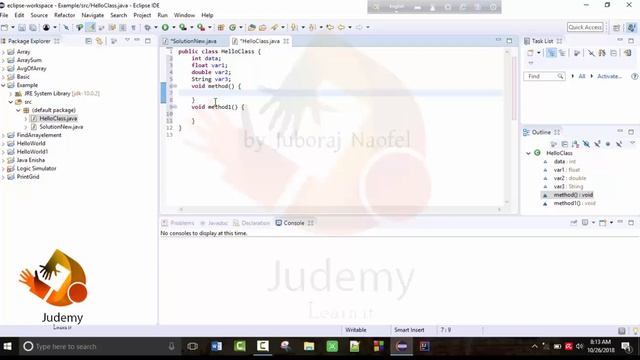Click the All link in Task List
This screenshot has width=640, height=360.
click(582, 76)
